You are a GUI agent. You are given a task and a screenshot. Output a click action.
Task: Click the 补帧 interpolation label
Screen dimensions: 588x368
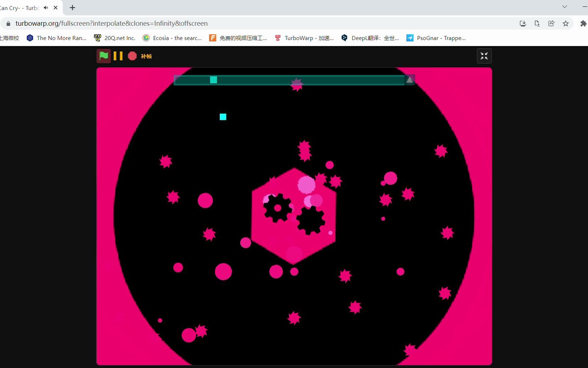click(x=146, y=56)
